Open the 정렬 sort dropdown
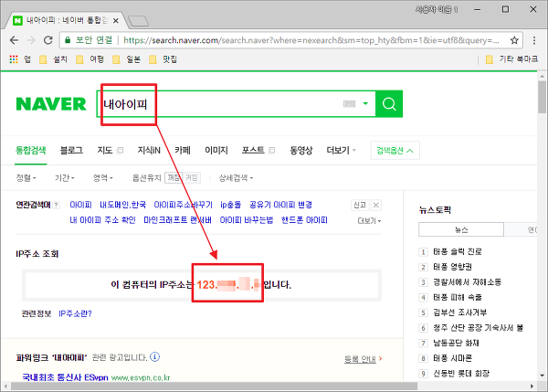Viewport: 548px width, 392px height. 26,178
